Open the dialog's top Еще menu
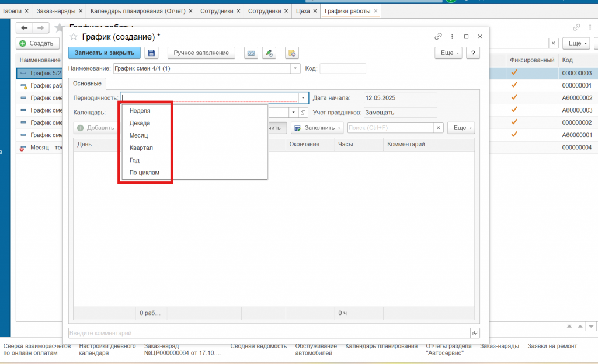Viewport: 598px width, 364px height. (448, 53)
